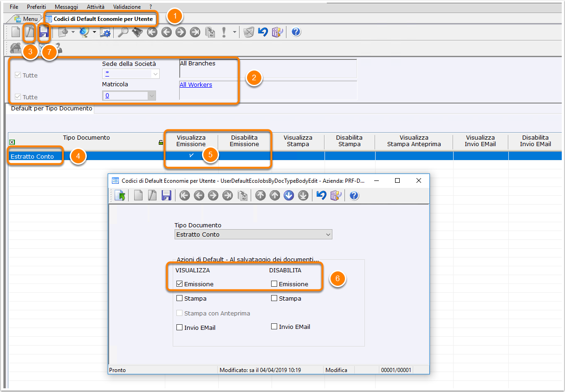Click the blue move-down arrow in dialog toolbar
Viewport: 565px width, 392px height.
[x=289, y=195]
